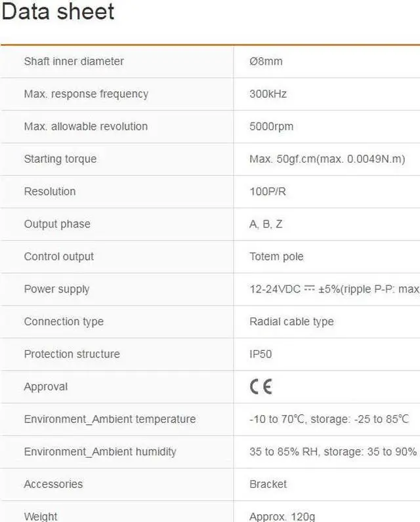Select the Max. 50gf.cm torque value
420x522 pixels.
(327, 159)
